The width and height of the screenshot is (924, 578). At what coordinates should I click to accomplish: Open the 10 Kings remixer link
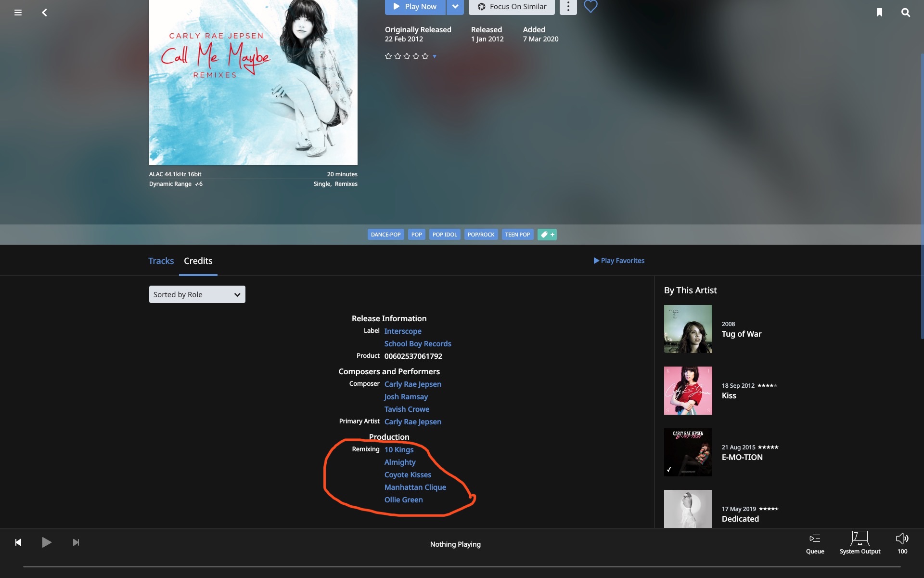pyautogui.click(x=399, y=449)
